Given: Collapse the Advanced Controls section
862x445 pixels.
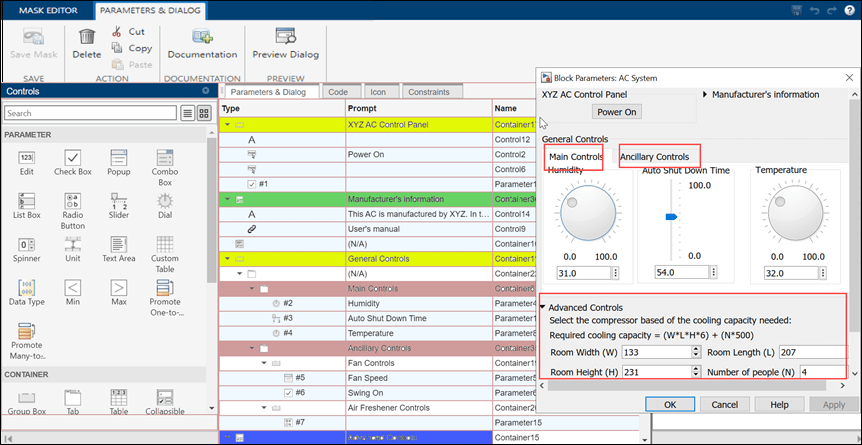Looking at the screenshot, I should pos(543,307).
